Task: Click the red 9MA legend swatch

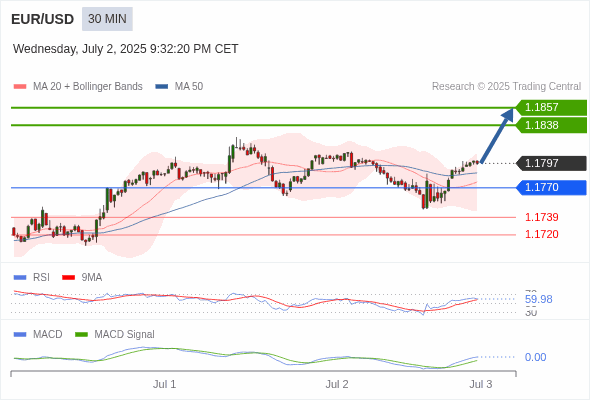Action: click(x=68, y=278)
